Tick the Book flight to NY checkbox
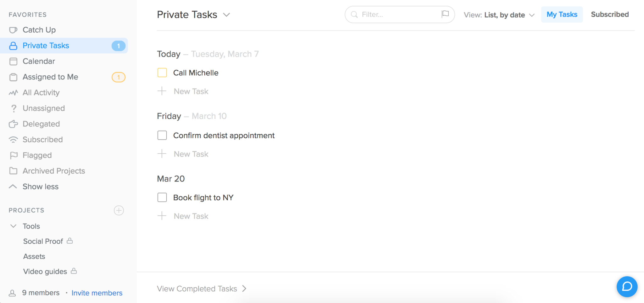The height and width of the screenshot is (303, 644). click(162, 197)
